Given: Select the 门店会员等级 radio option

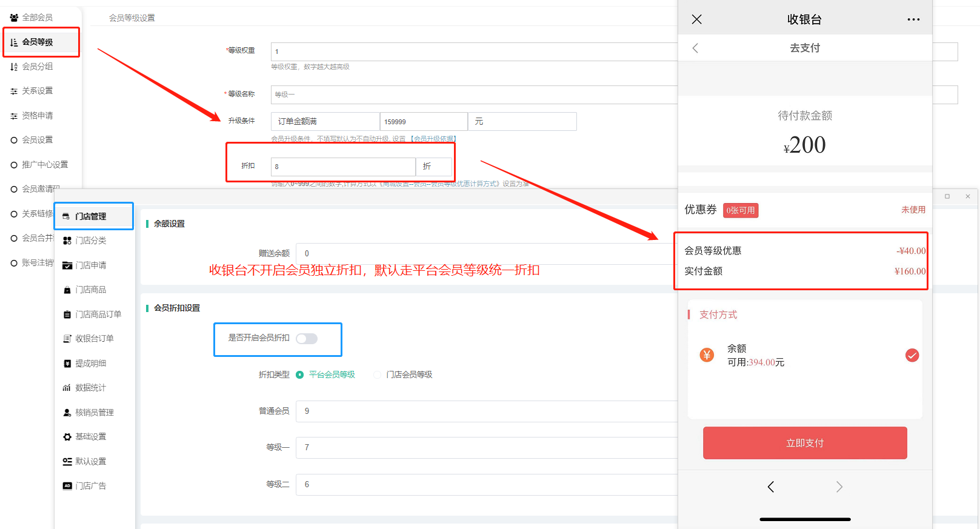Looking at the screenshot, I should point(378,375).
